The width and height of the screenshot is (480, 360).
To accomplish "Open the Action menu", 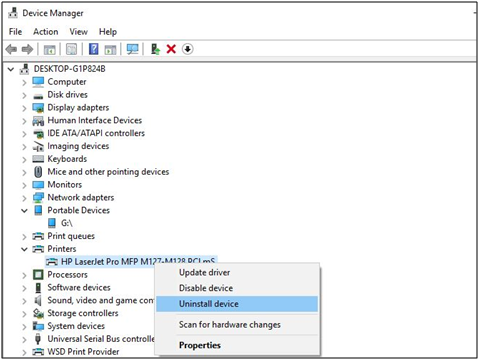I will coord(46,32).
